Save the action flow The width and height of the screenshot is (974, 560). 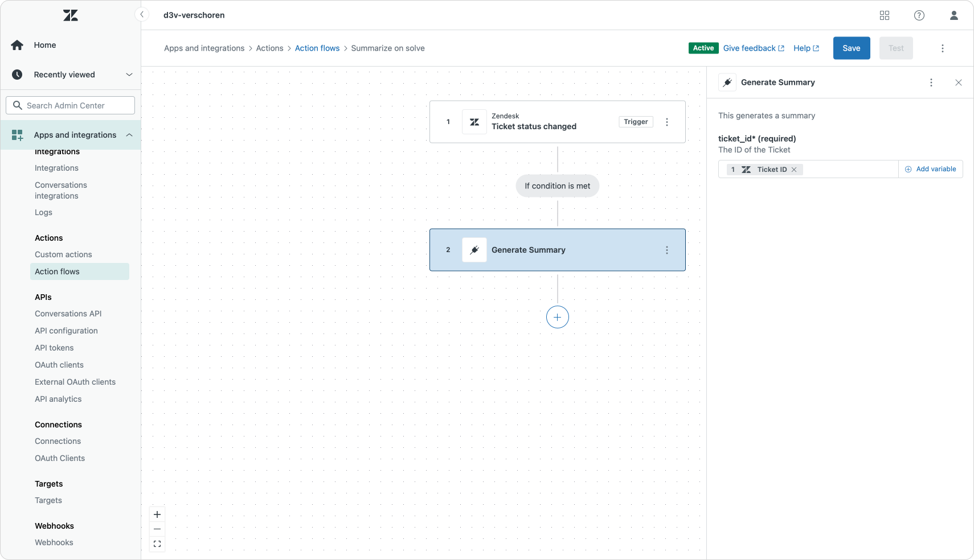pyautogui.click(x=851, y=48)
